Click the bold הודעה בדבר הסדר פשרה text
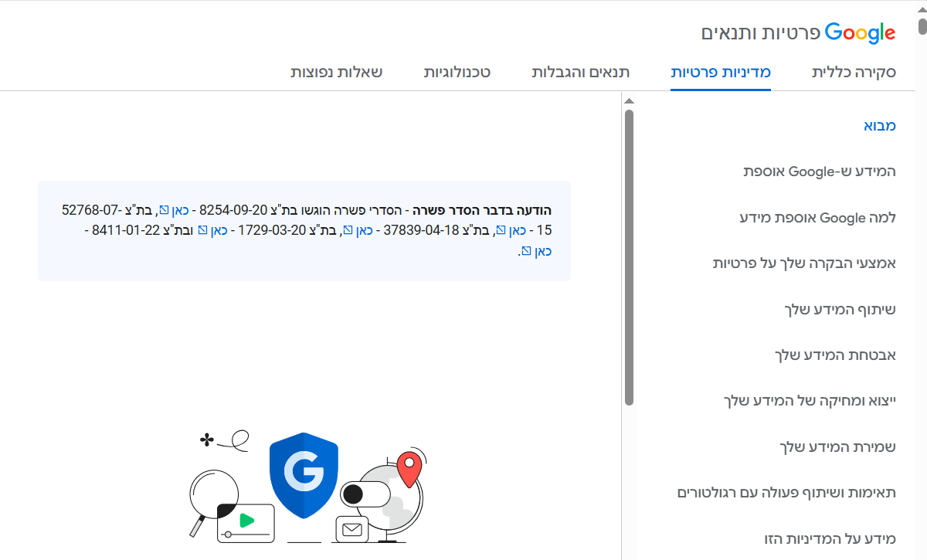 click(480, 210)
